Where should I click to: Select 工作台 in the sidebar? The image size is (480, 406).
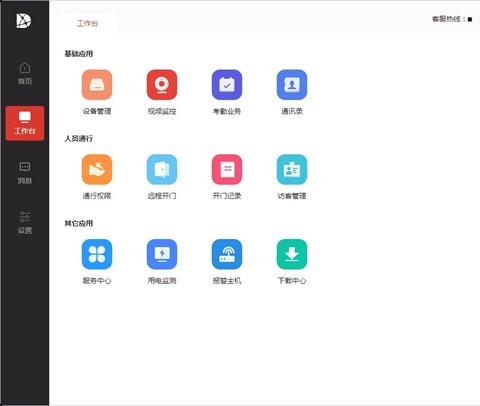point(25,123)
